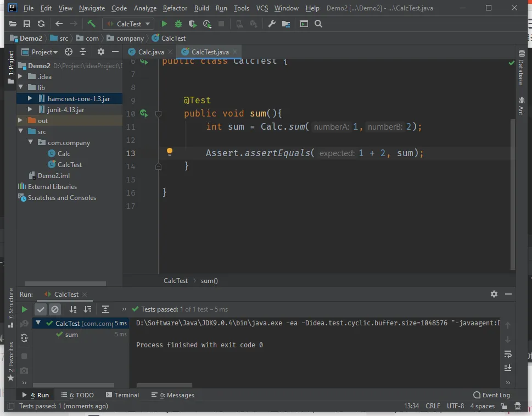Image resolution: width=532 pixels, height=416 pixels.
Task: Click the Build project hammer icon
Action: pyautogui.click(x=91, y=24)
